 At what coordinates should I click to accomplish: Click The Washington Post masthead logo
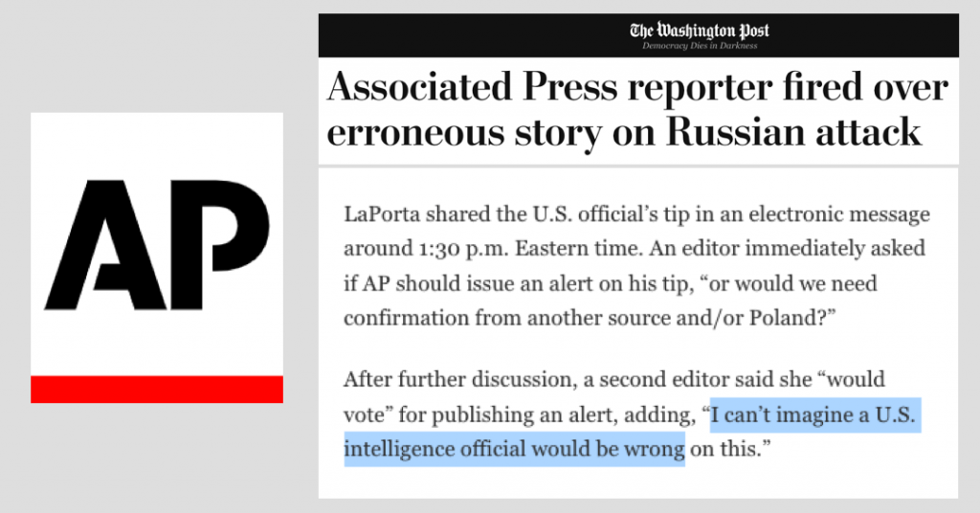[699, 30]
